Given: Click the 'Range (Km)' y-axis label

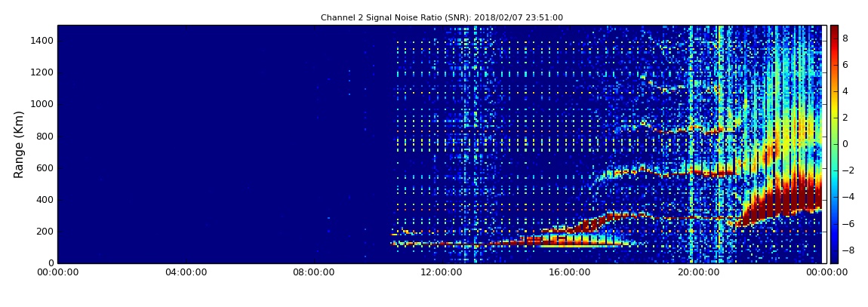Looking at the screenshot, I should [x=19, y=144].
